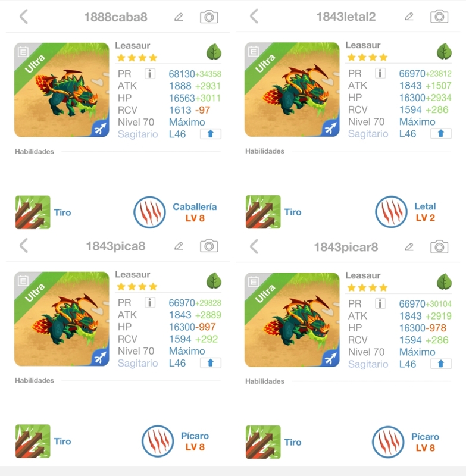Tap the Caballería LV 8 claw skill icon

click(x=149, y=212)
